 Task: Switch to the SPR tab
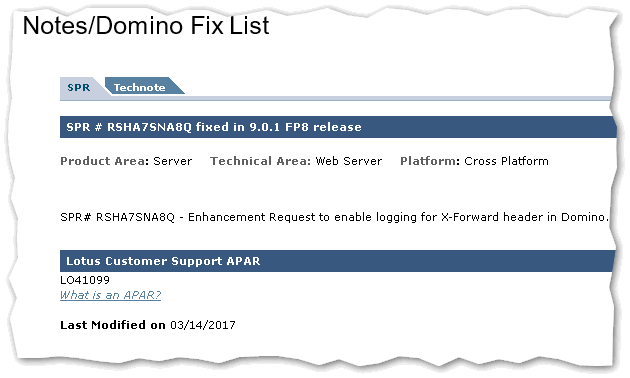pyautogui.click(x=79, y=88)
